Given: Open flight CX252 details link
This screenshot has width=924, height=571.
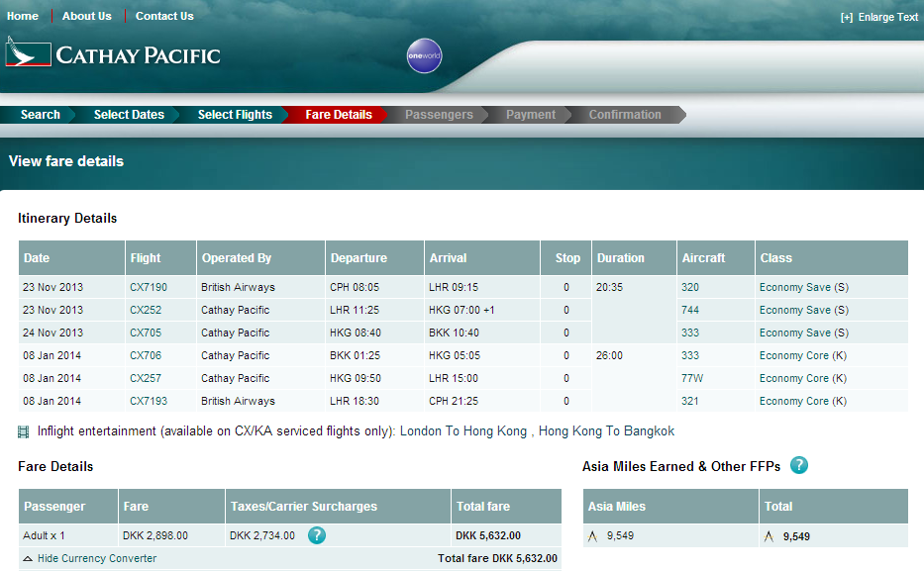Looking at the screenshot, I should click(145, 310).
